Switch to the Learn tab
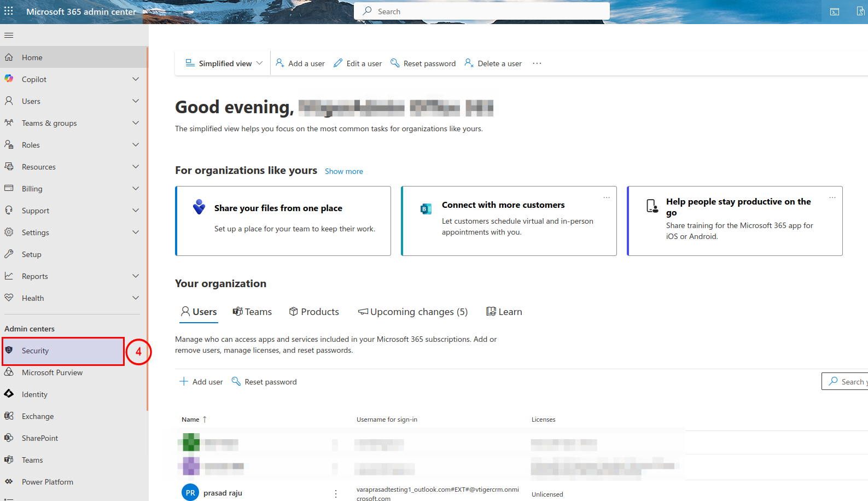Screen dimensions: 868x501 (x=504, y=312)
